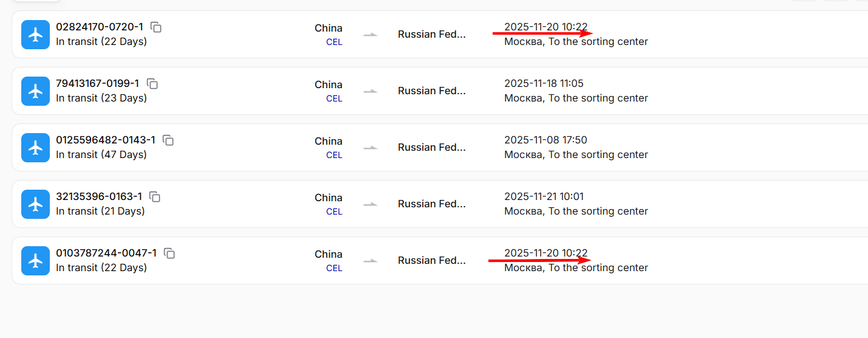
Task: Click 'In transit (23 Days)' status text
Action: point(101,98)
